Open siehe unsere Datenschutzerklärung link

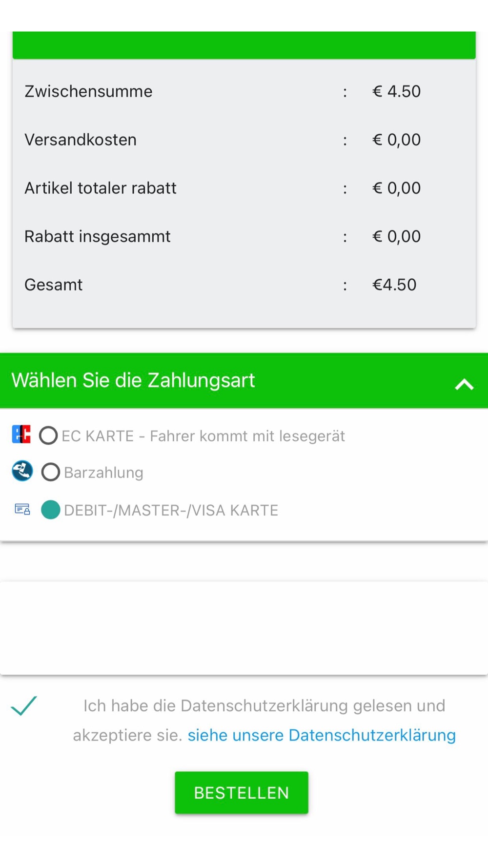coord(322,735)
